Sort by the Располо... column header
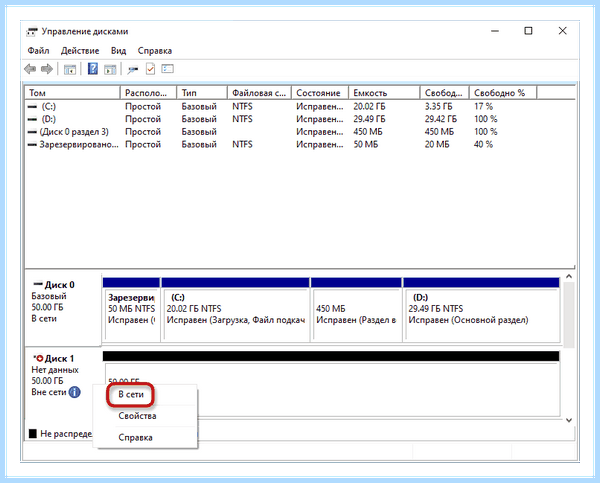This screenshot has height=483, width=600. pyautogui.click(x=148, y=93)
